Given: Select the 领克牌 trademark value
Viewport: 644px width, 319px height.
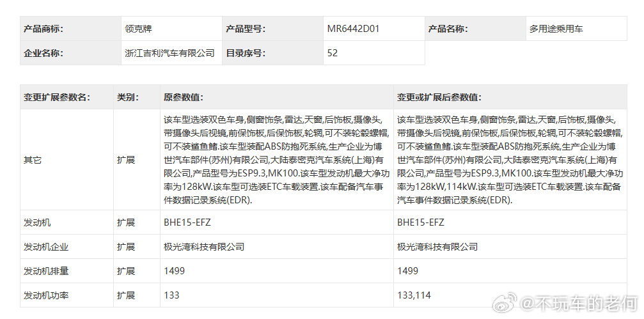Looking at the screenshot, I should pos(138,29).
